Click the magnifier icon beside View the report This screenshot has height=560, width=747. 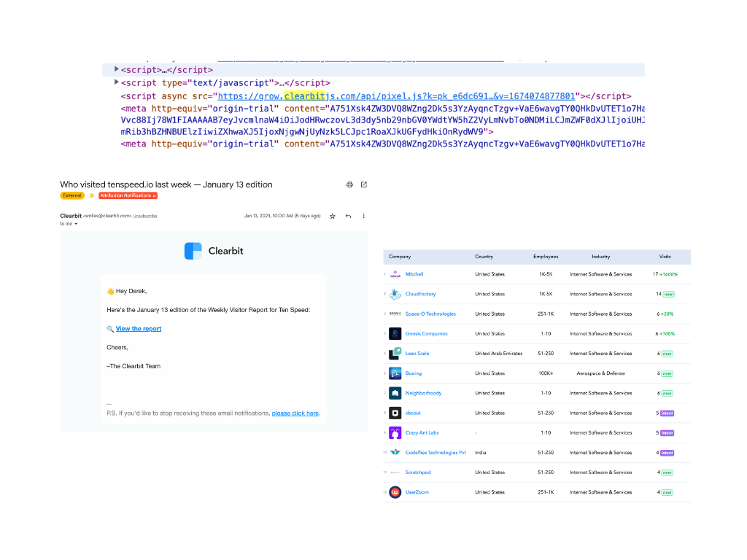110,329
